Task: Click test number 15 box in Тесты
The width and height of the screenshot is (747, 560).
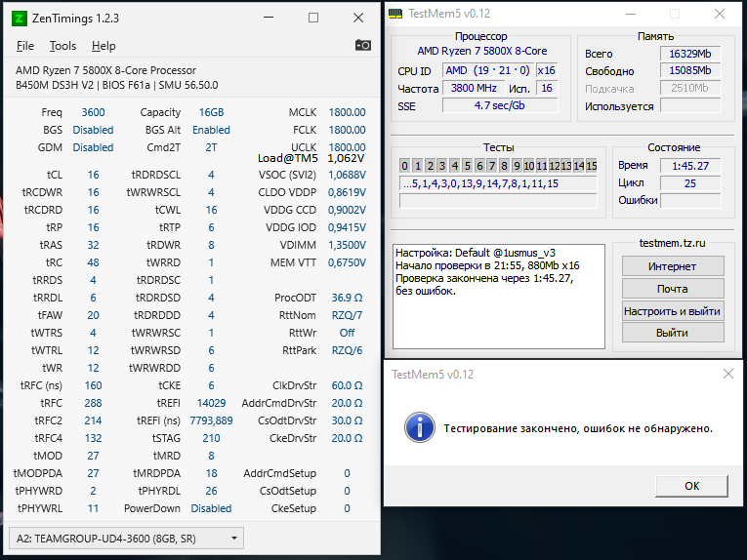Action: [591, 166]
